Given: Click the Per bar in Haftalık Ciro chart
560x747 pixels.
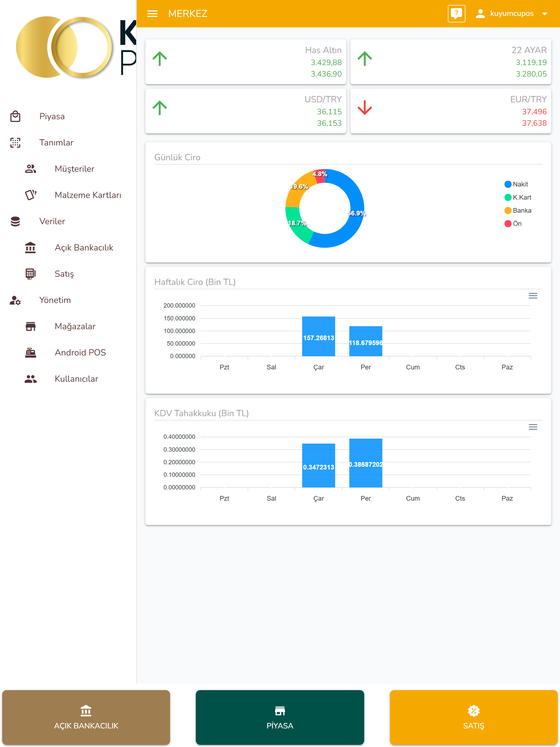Looking at the screenshot, I should pos(366,341).
